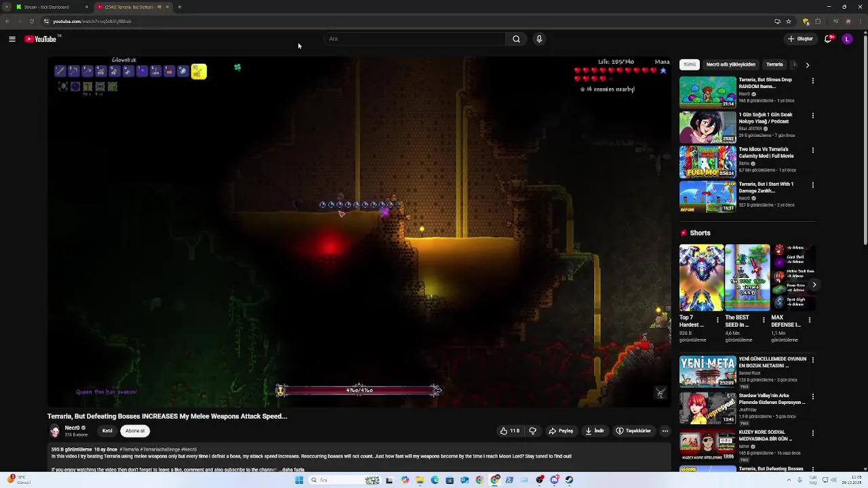The width and height of the screenshot is (868, 488).
Task: Expand the description with ...daha fazla
Action: (x=291, y=470)
